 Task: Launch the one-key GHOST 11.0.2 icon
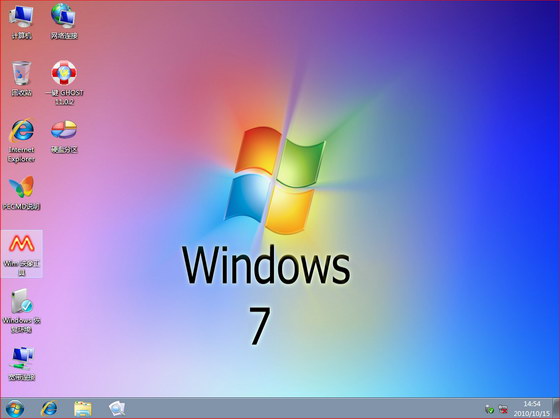coord(64,83)
